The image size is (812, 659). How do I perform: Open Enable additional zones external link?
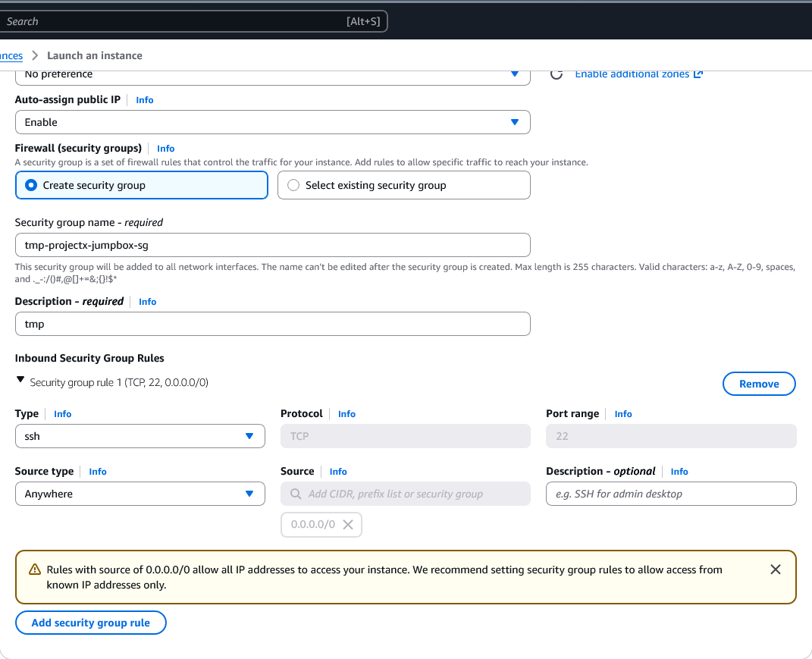click(638, 74)
